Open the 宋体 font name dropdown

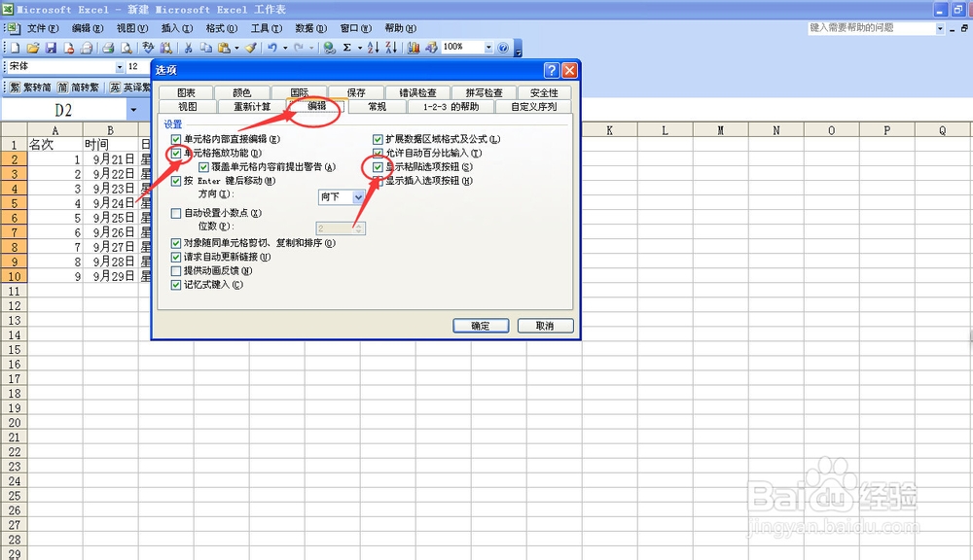pyautogui.click(x=119, y=67)
